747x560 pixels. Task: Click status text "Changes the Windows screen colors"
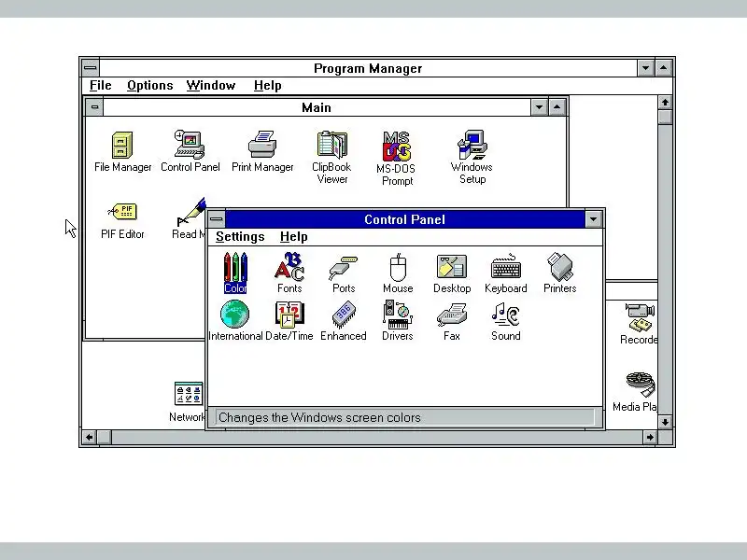(319, 417)
